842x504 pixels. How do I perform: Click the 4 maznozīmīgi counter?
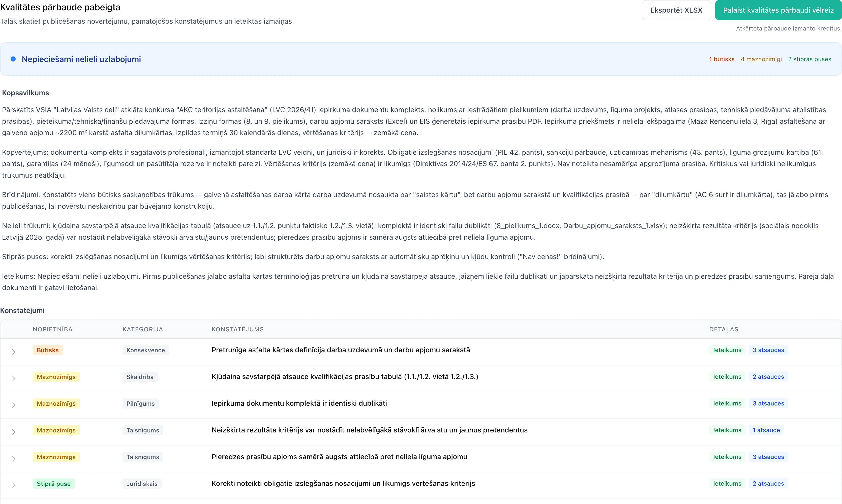tap(761, 59)
